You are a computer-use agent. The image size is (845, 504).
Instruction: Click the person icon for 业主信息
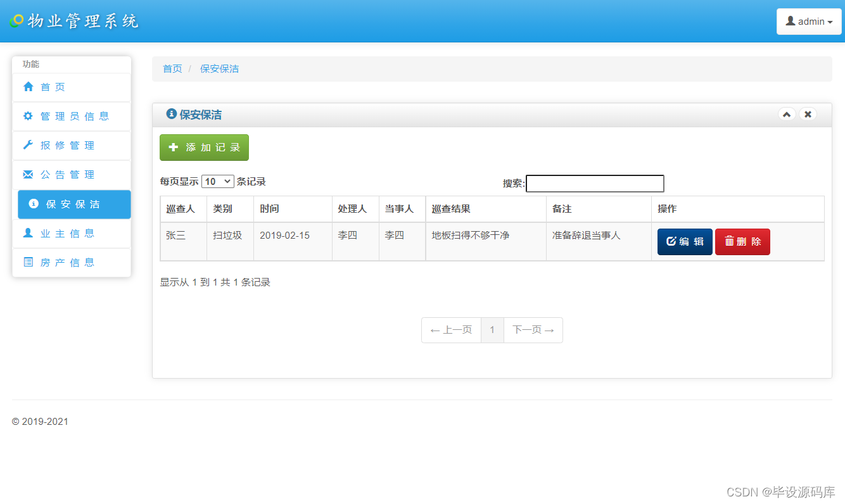click(x=28, y=233)
